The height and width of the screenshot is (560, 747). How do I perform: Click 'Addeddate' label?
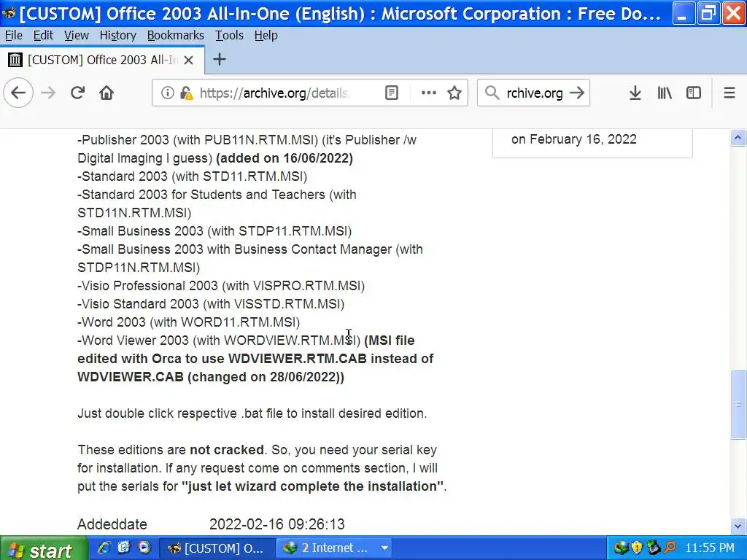(112, 524)
